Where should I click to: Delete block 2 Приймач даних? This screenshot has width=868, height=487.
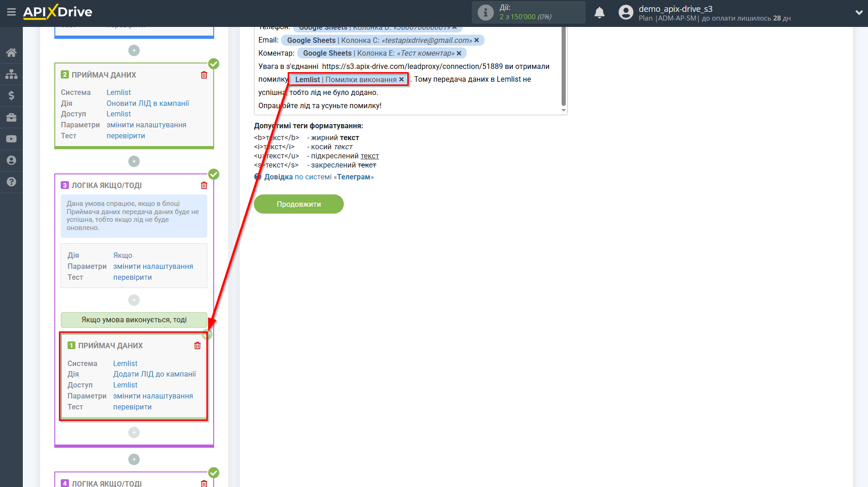[x=204, y=75]
